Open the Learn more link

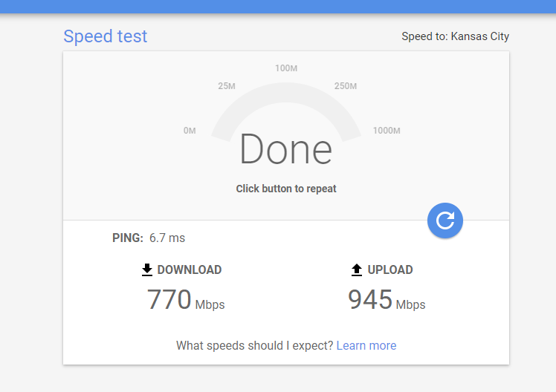click(x=366, y=345)
